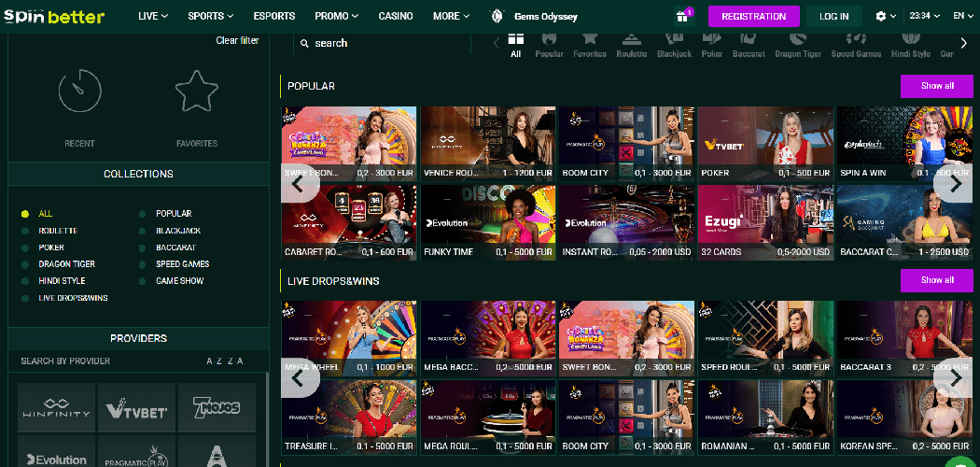980x467 pixels.
Task: Choose Dragon Tiger collection filter
Action: point(66,264)
